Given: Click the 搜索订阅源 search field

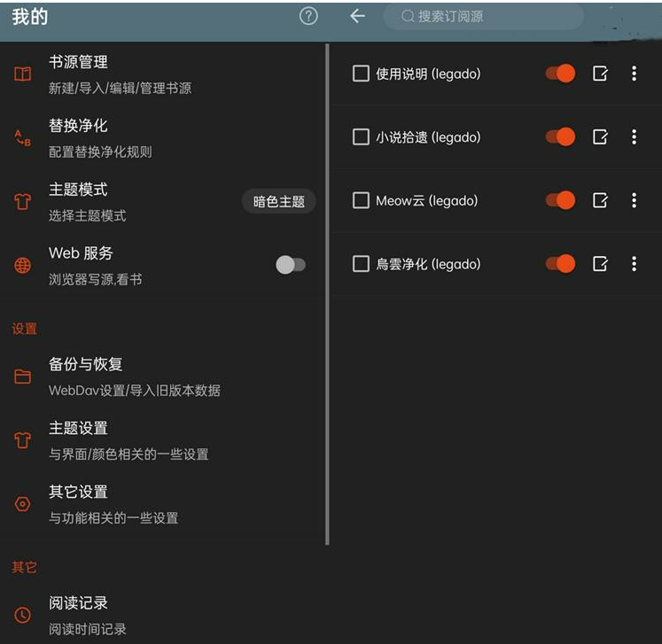Looking at the screenshot, I should (484, 17).
